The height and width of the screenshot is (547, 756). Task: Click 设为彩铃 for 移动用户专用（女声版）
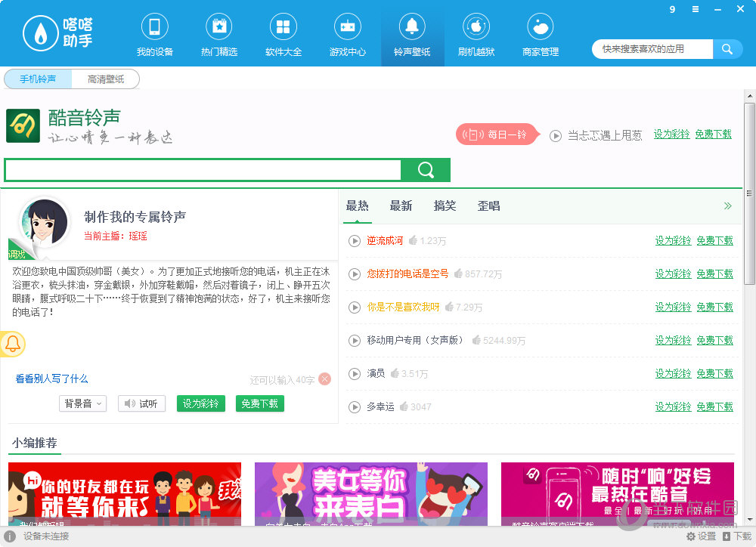click(x=673, y=340)
